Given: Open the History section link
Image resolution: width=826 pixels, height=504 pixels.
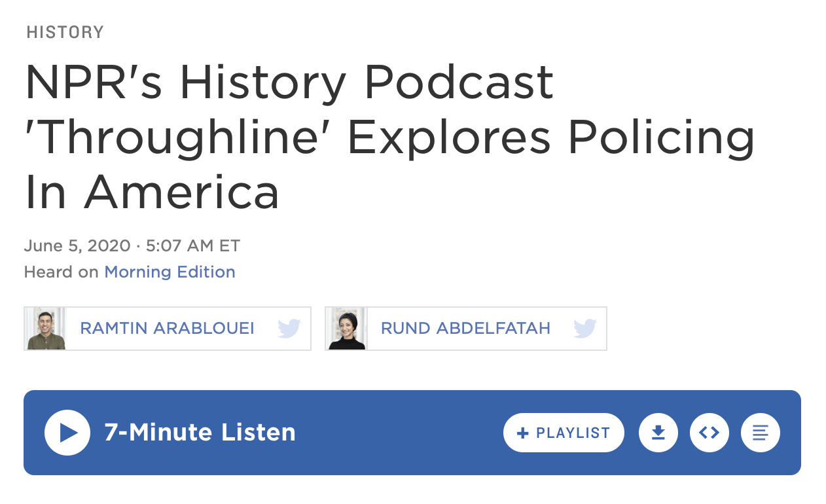Looking at the screenshot, I should tap(65, 32).
